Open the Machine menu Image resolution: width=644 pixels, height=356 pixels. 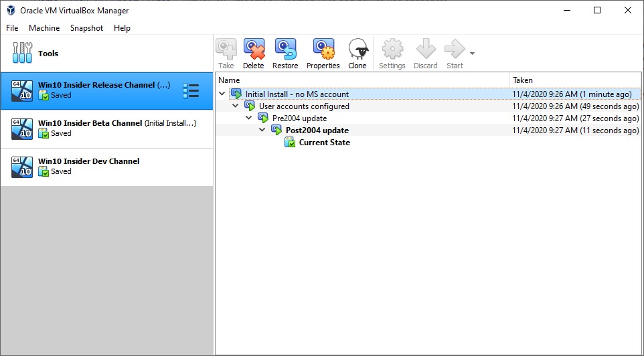pyautogui.click(x=44, y=28)
